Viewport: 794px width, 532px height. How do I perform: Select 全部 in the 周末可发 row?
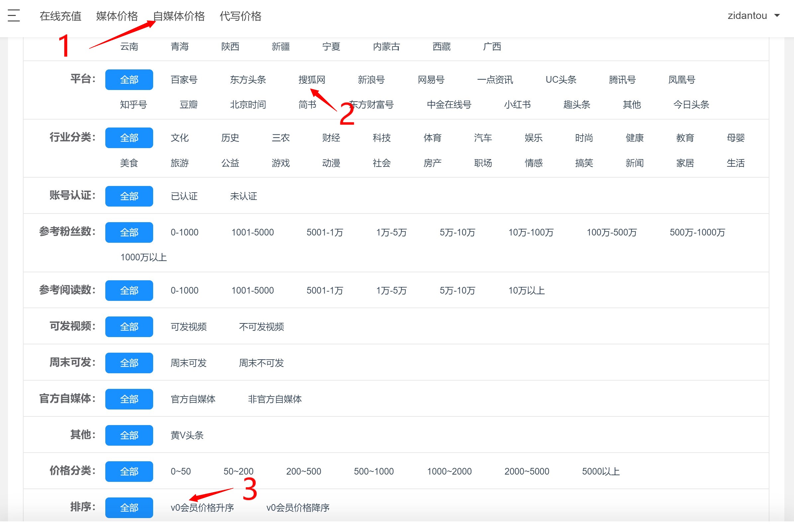pos(129,363)
